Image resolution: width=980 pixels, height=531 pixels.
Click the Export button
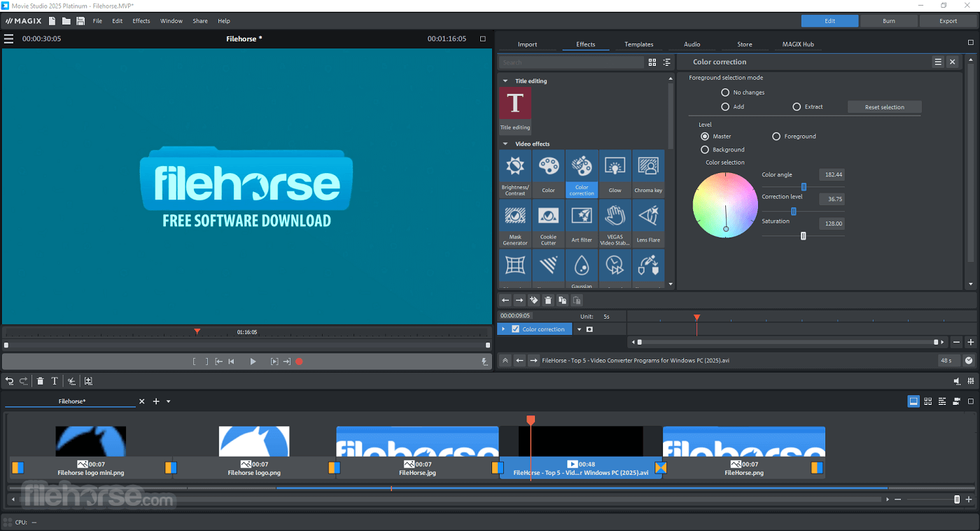pyautogui.click(x=948, y=21)
